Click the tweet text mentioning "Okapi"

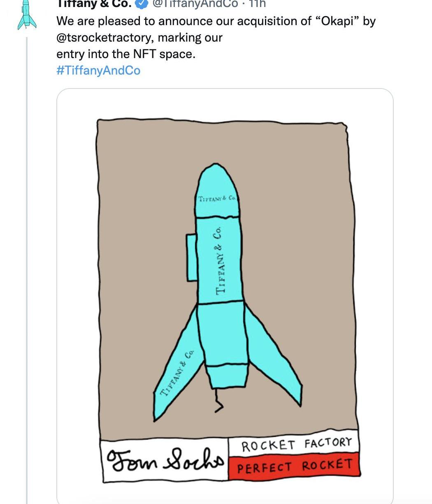(216, 21)
